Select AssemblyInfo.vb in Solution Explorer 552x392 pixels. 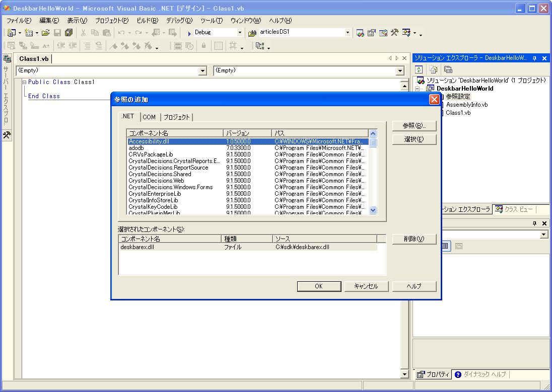tap(467, 105)
